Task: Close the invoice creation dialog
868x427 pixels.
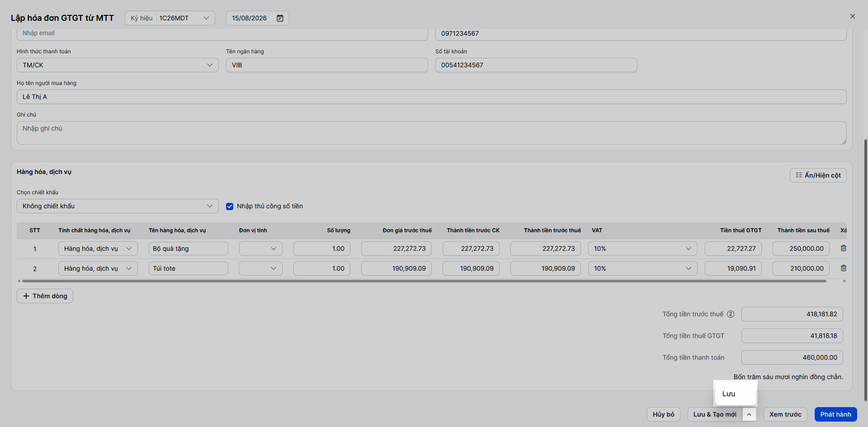Action: pyautogui.click(x=853, y=16)
